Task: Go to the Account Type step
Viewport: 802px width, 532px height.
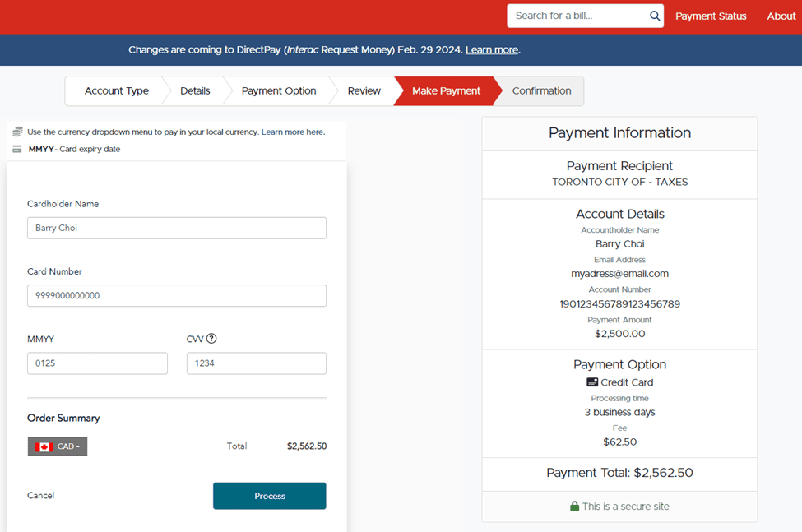Action: click(116, 91)
